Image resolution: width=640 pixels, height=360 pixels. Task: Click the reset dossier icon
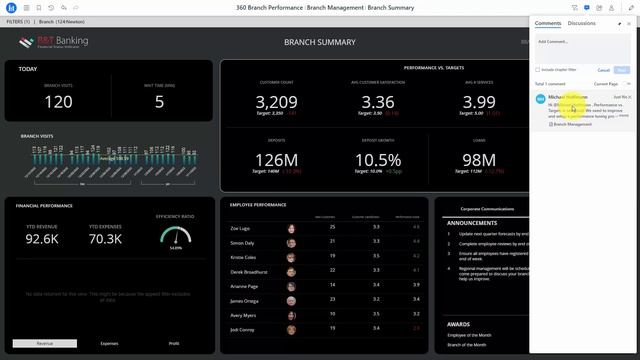coord(51,8)
